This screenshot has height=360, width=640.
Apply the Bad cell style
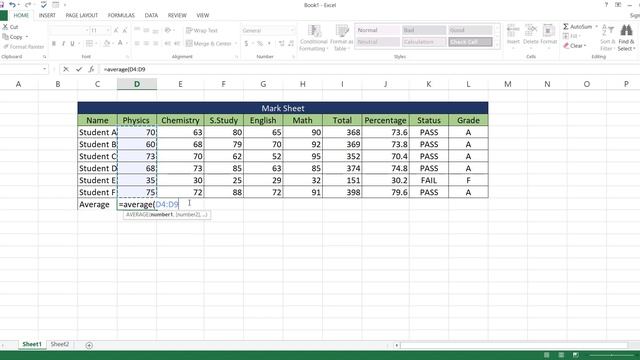(424, 30)
